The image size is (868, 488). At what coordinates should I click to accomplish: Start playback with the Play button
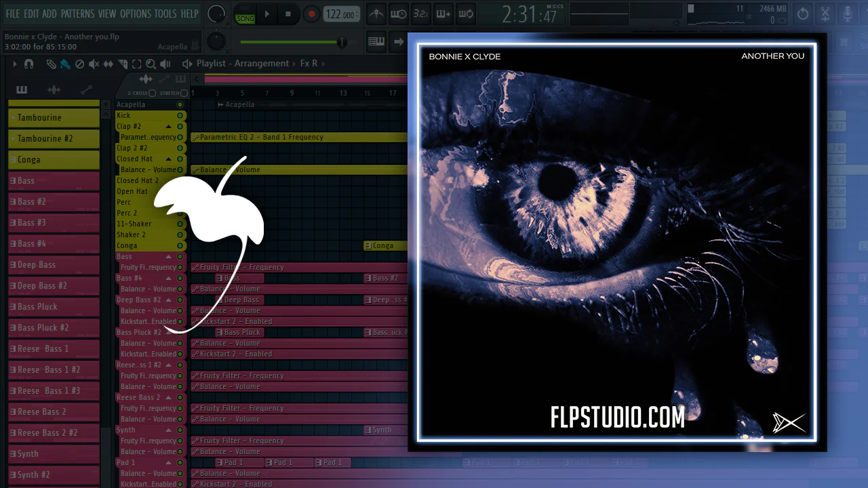[267, 14]
